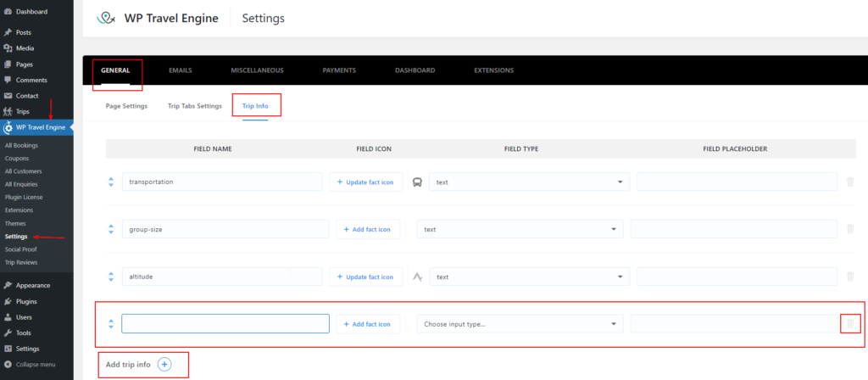This screenshot has height=380, width=868.
Task: Click the WP Travel Engine gear icon
Action: (8, 128)
